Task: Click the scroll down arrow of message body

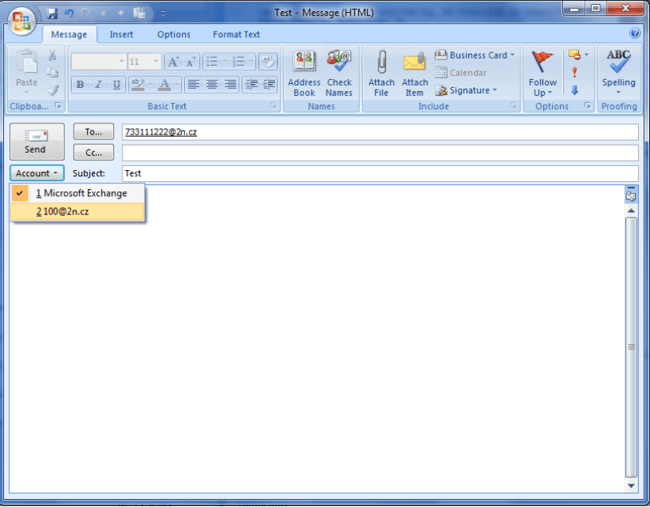Action: click(631, 485)
